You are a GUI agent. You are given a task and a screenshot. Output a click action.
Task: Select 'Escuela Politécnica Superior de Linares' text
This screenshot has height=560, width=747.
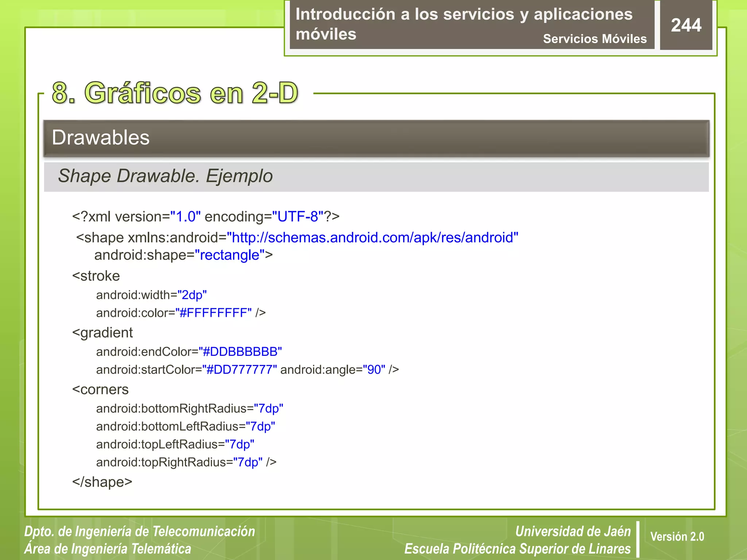518,549
